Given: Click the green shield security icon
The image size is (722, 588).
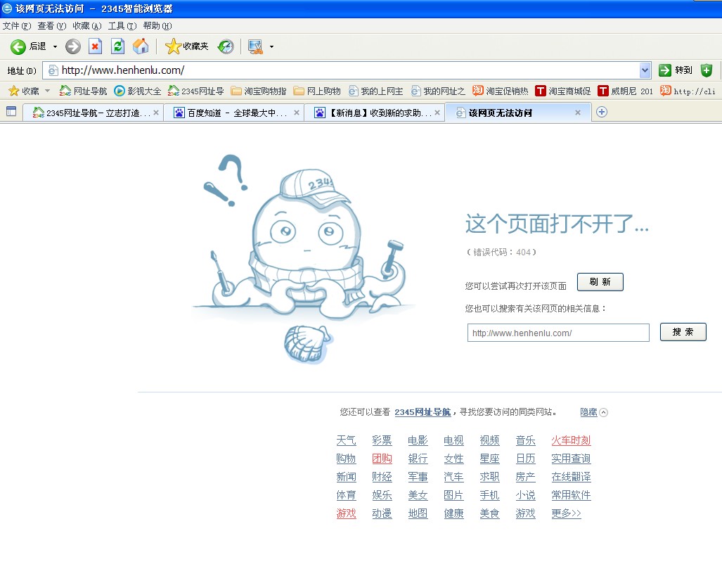Looking at the screenshot, I should [707, 70].
